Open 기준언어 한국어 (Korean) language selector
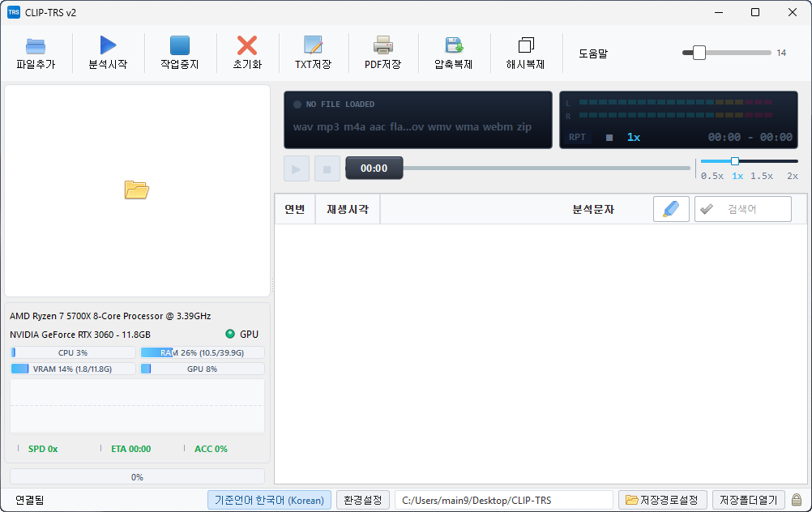The width and height of the screenshot is (812, 512). pos(269,500)
